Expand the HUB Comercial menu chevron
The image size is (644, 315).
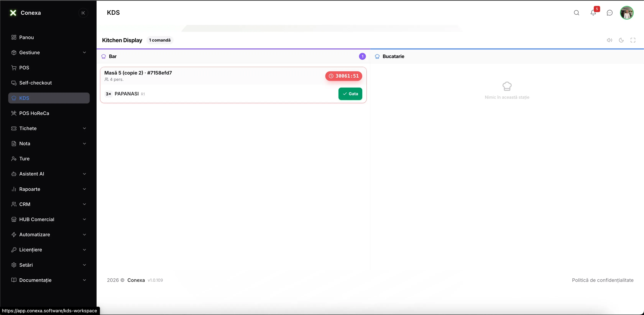coord(85,219)
